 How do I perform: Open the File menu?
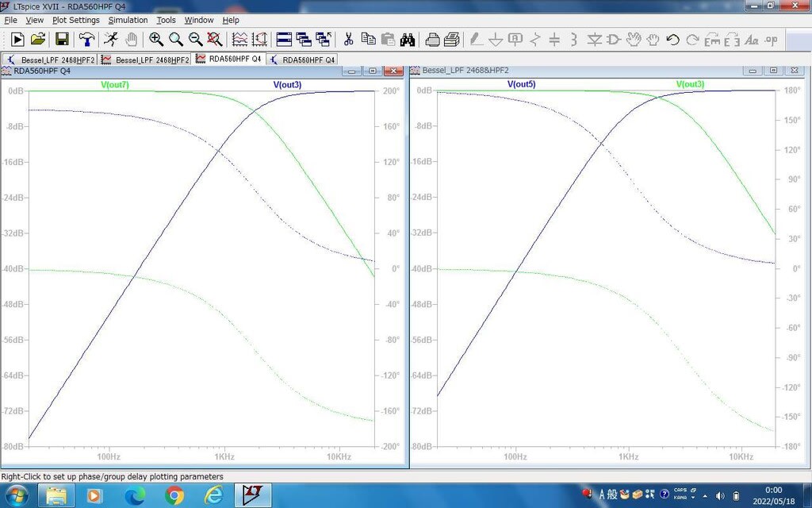coord(10,20)
